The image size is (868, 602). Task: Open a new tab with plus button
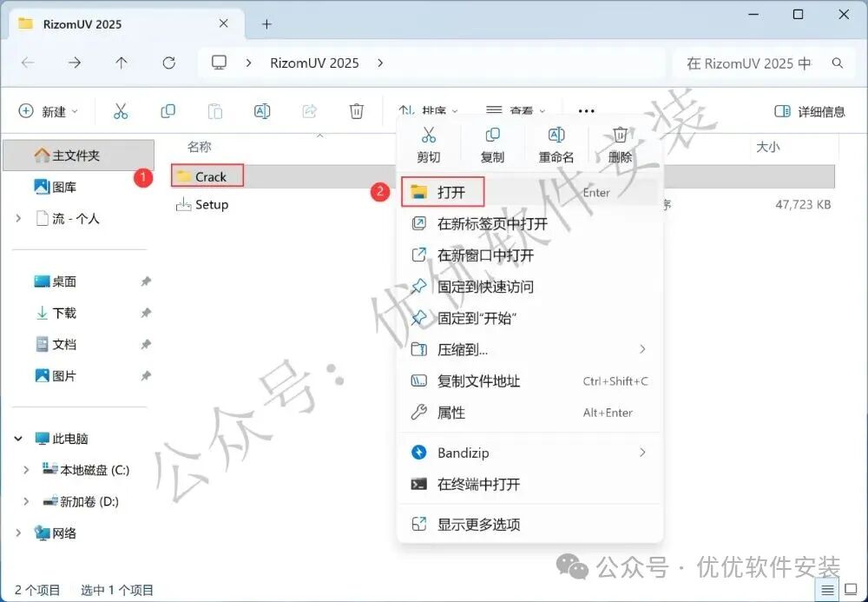266,23
